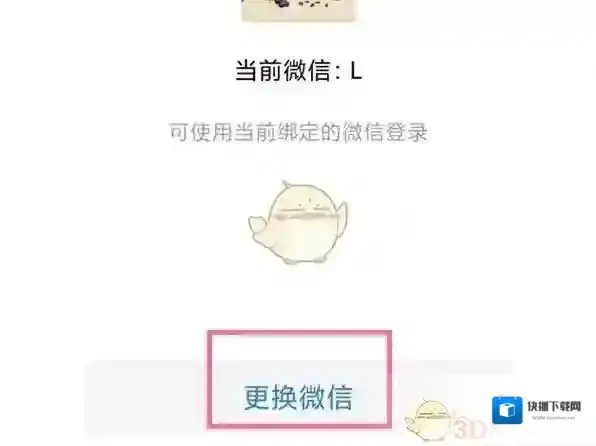The image size is (596, 446).
Task: Select the 当前微信 label text
Action: coord(283,71)
